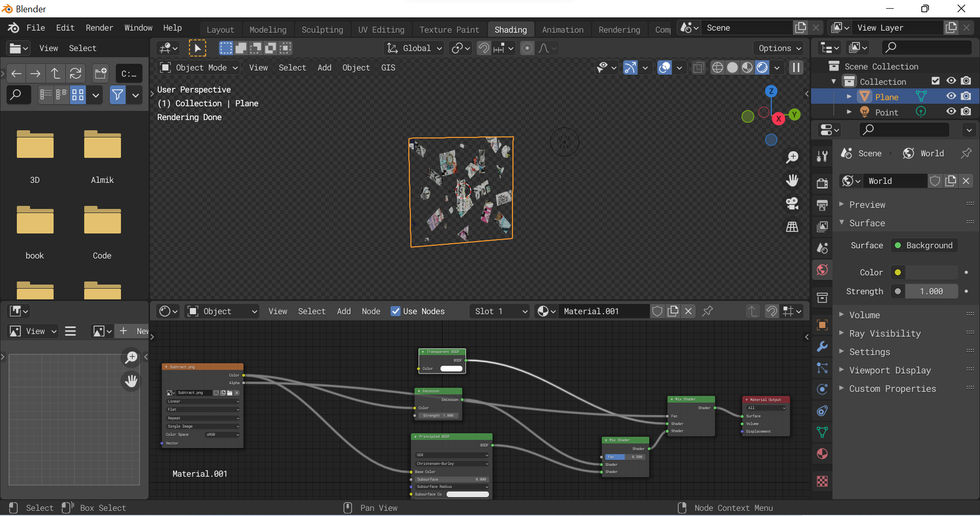980x516 pixels.
Task: Go to parent directory in file browser
Action: coord(56,74)
